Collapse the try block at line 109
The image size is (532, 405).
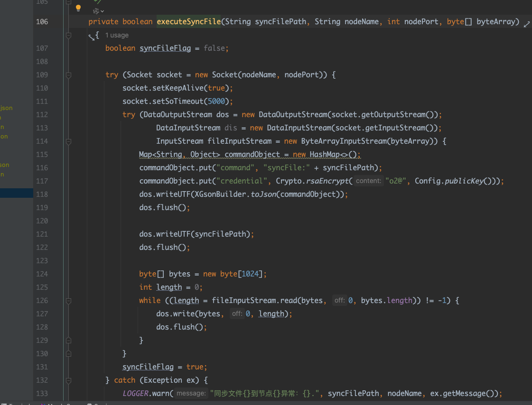pyautogui.click(x=69, y=75)
